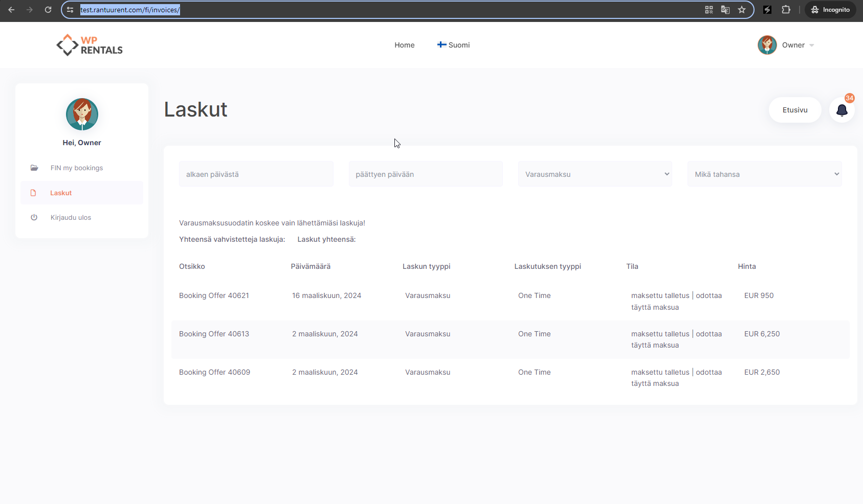Screen dimensions: 863x504
Task: Click Hei, Owner greeting text
Action: [x=82, y=143]
